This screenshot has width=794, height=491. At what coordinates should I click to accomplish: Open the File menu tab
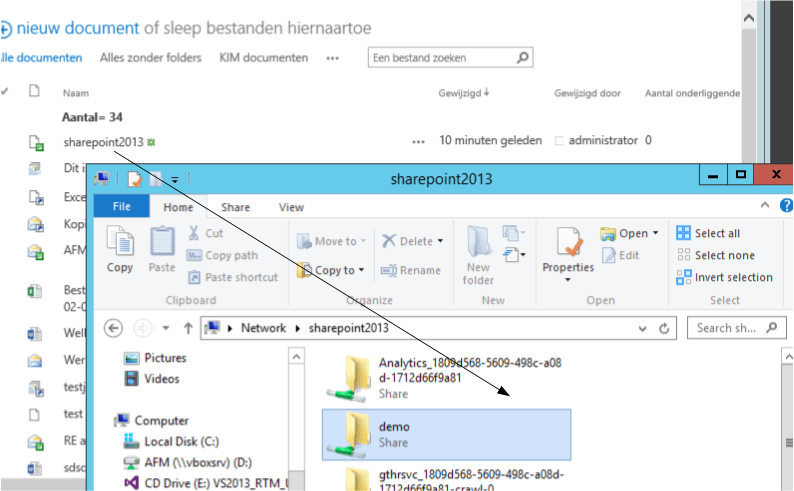coord(122,207)
